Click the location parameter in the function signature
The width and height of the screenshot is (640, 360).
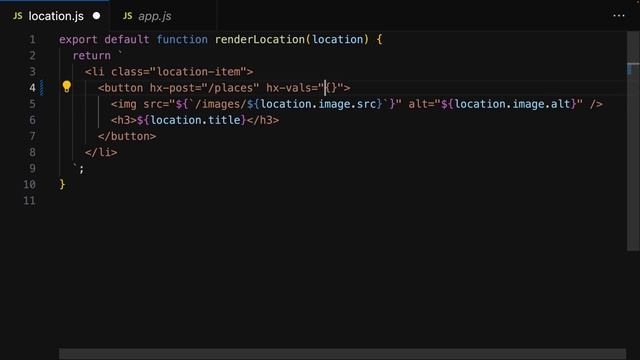coord(338,40)
